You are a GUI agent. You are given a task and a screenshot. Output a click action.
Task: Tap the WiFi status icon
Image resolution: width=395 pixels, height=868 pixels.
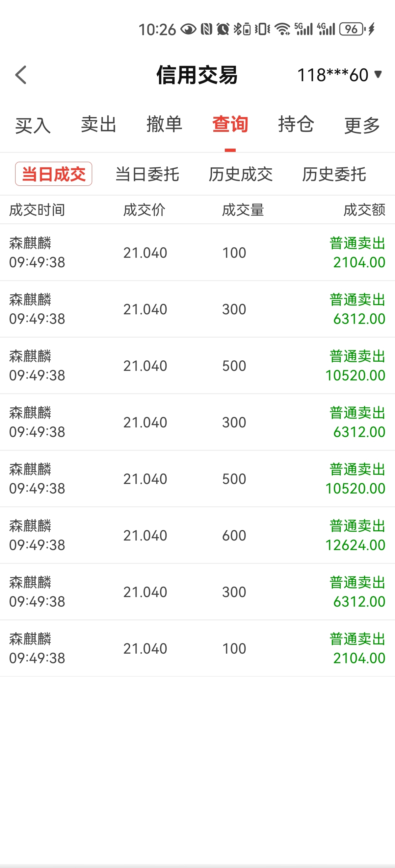click(x=282, y=29)
